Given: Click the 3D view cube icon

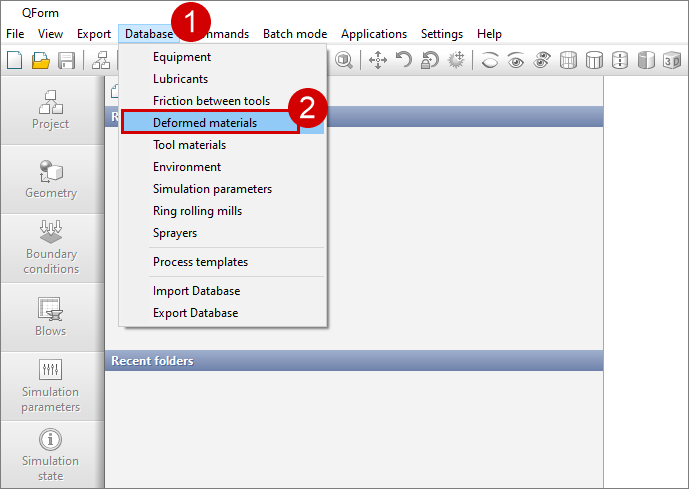Looking at the screenshot, I should [672, 60].
